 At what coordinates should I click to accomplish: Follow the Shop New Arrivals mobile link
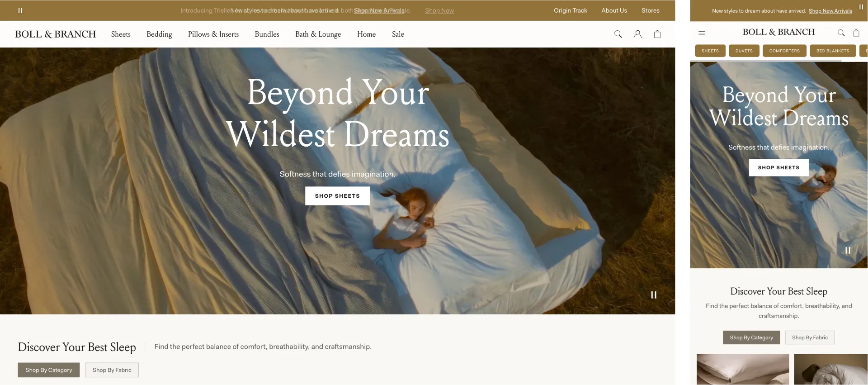pyautogui.click(x=830, y=11)
